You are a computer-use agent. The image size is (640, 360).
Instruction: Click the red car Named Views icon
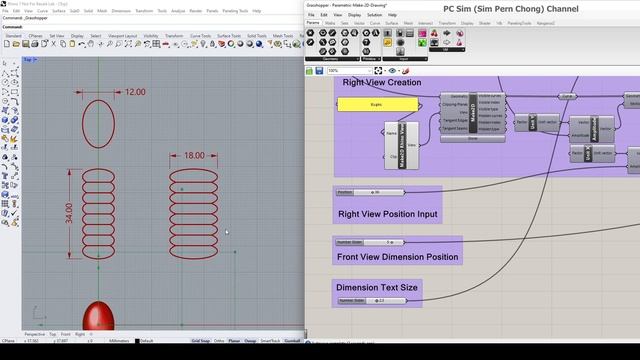[166, 44]
